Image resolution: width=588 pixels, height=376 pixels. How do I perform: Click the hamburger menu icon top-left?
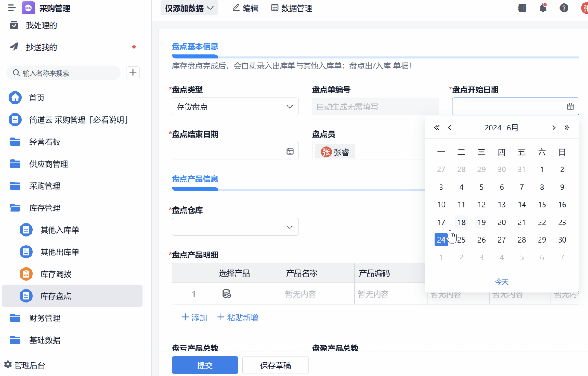tap(12, 7)
